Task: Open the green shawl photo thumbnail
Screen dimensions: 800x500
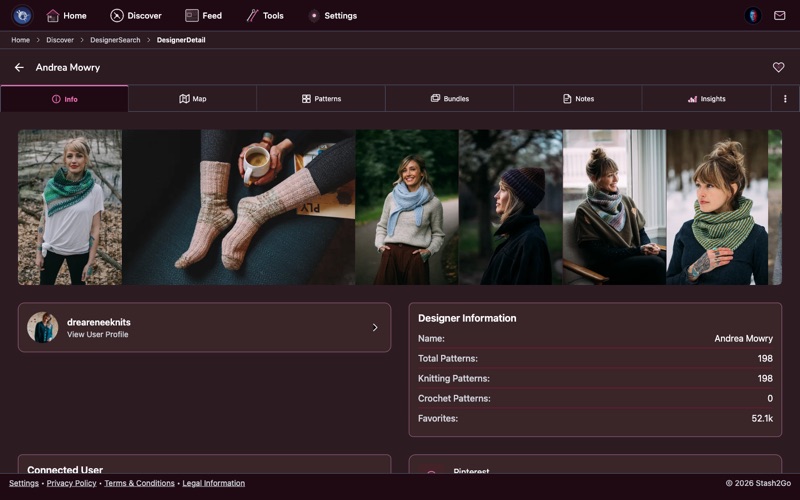Action: pos(70,207)
